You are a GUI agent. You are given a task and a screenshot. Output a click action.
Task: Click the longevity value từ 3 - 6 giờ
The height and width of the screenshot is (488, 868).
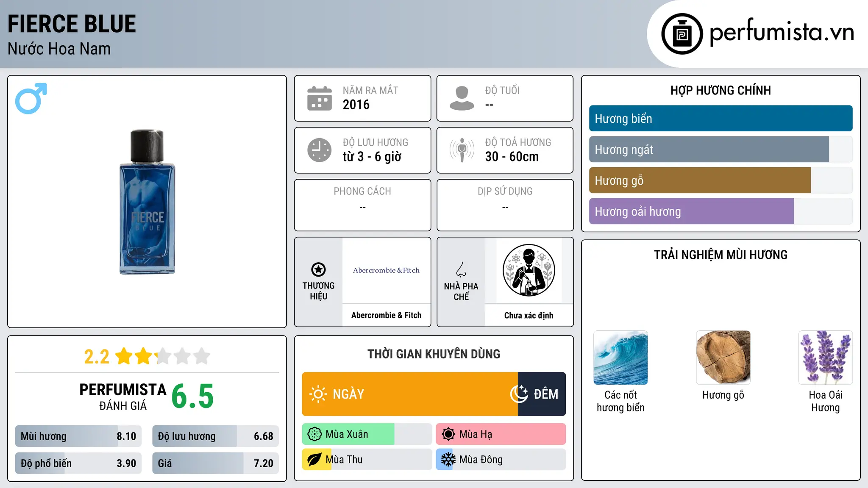372,157
